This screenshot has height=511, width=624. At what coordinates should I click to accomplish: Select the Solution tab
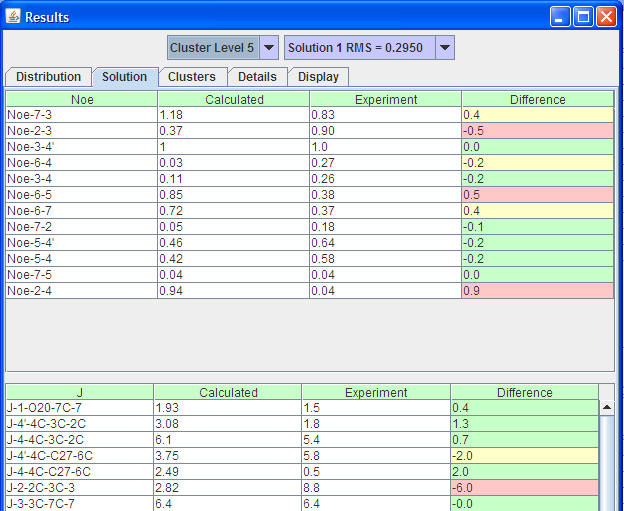point(124,77)
